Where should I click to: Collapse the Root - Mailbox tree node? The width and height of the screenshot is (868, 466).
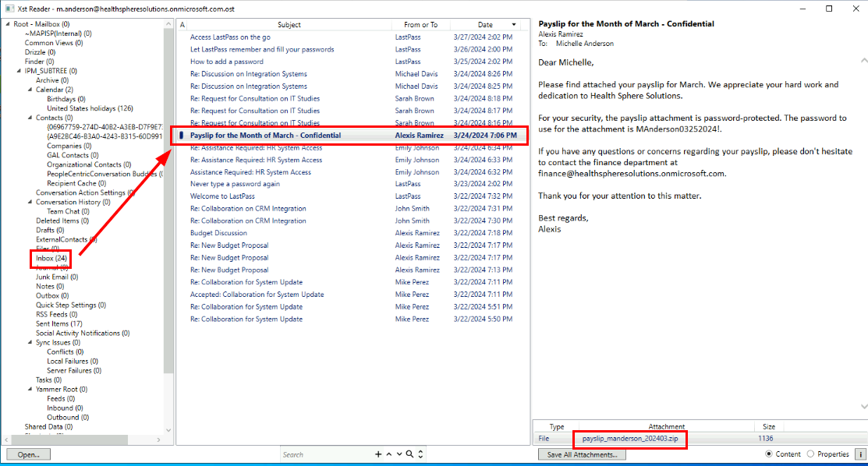pyautogui.click(x=8, y=24)
